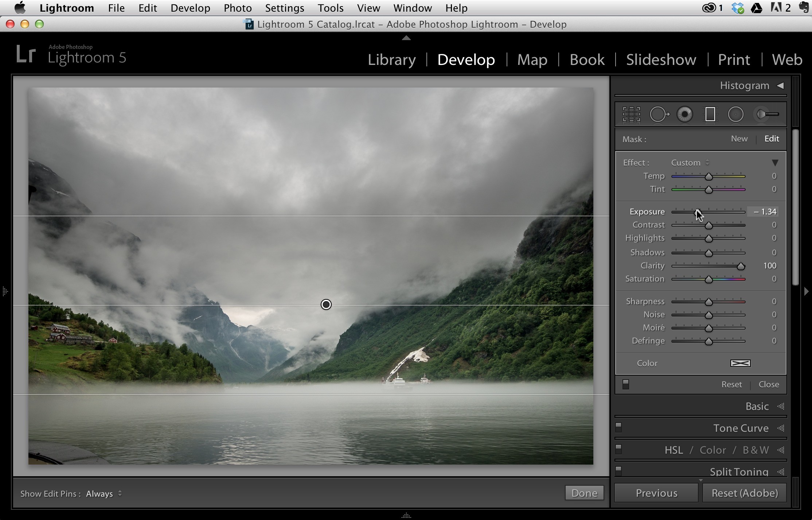The height and width of the screenshot is (520, 812).
Task: Toggle the HSL panel switch
Action: pyautogui.click(x=618, y=449)
